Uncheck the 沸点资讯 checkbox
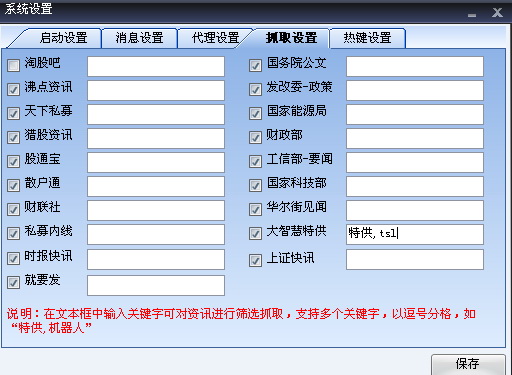512x375 pixels. point(13,89)
